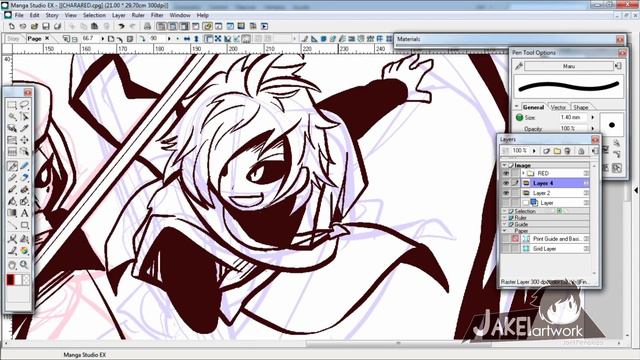The width and height of the screenshot is (640, 360).
Task: Toggle visibility of Print Guide layer
Action: coord(506,239)
